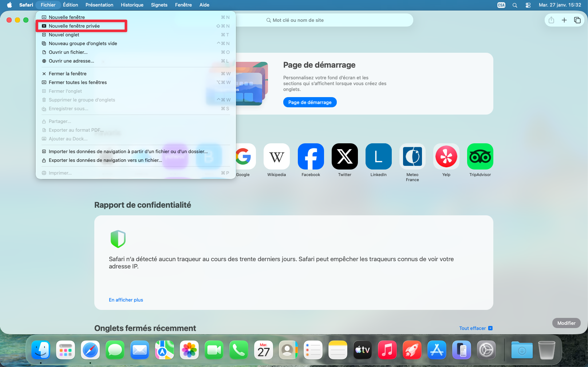Choose Fermer la fenêtre

[136, 73]
